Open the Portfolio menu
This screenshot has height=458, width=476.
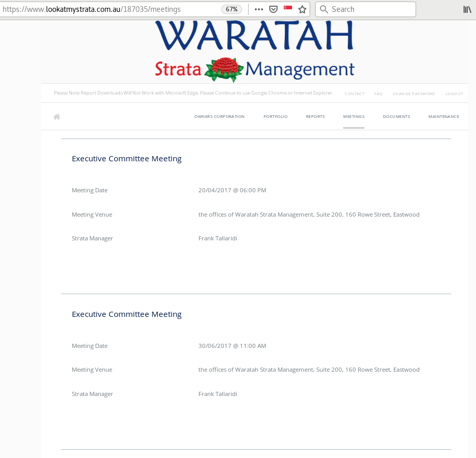point(275,117)
